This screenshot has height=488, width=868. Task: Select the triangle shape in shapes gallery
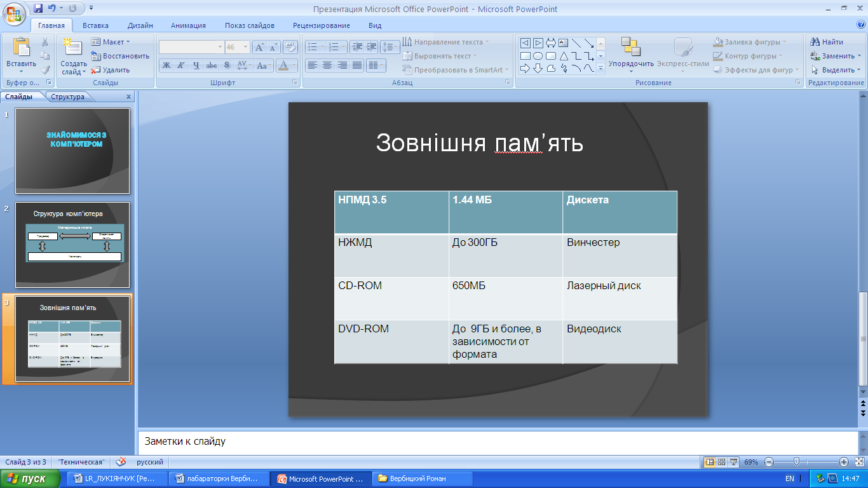point(564,56)
